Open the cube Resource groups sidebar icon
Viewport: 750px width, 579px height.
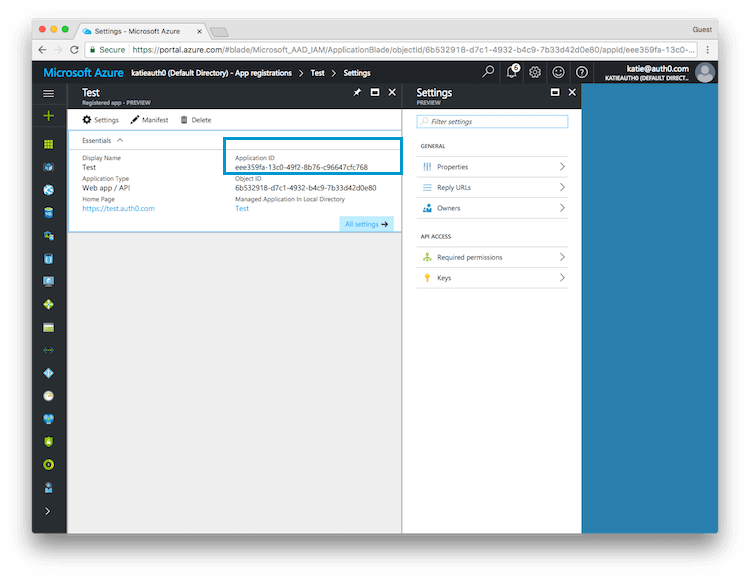[x=48, y=167]
